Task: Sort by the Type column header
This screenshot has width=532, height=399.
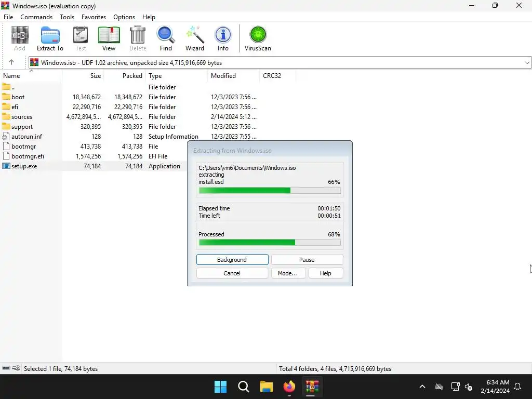Action: tap(177, 76)
